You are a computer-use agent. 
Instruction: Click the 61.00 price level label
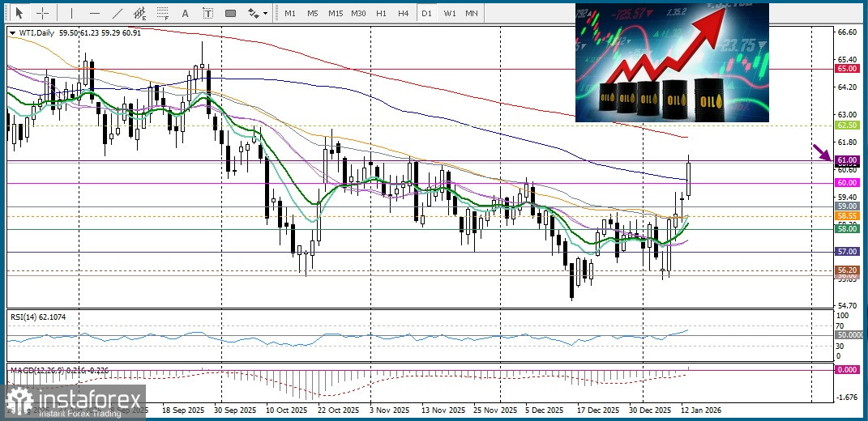pyautogui.click(x=848, y=159)
